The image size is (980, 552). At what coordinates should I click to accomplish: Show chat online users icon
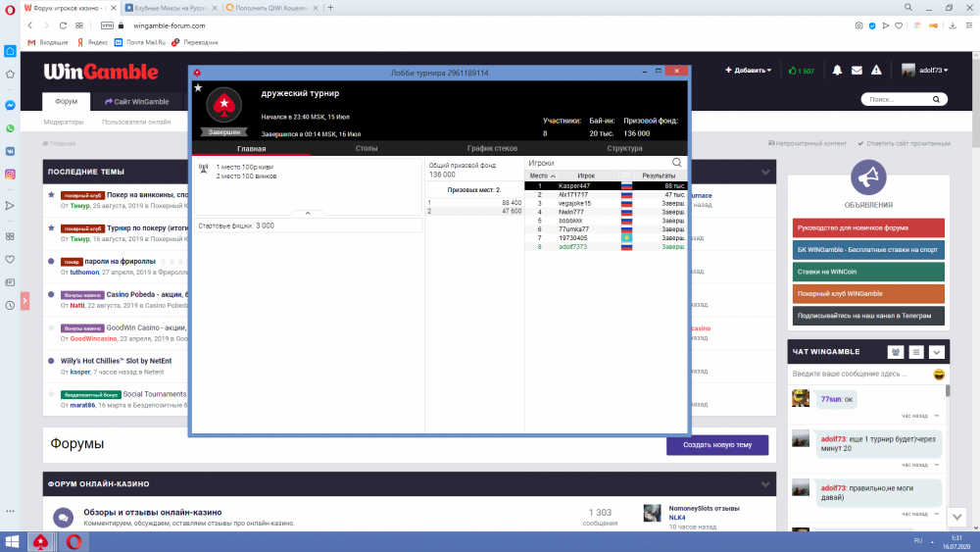click(895, 352)
